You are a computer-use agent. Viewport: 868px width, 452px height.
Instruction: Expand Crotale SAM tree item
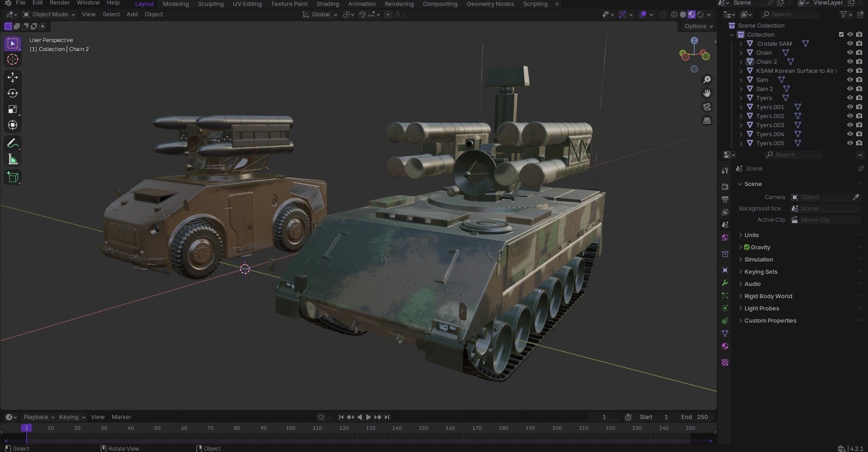741,44
